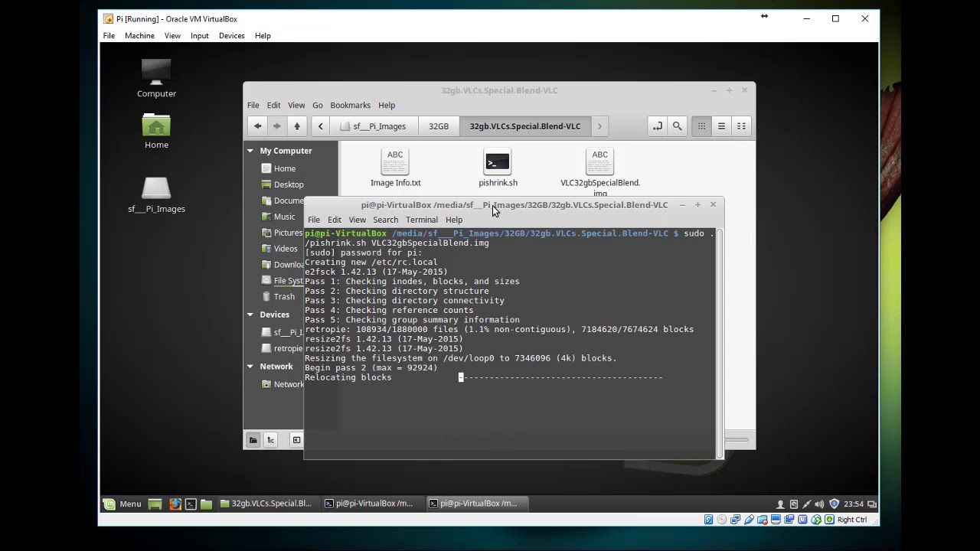
Task: Click show desktop icon in panel
Action: pos(155,504)
